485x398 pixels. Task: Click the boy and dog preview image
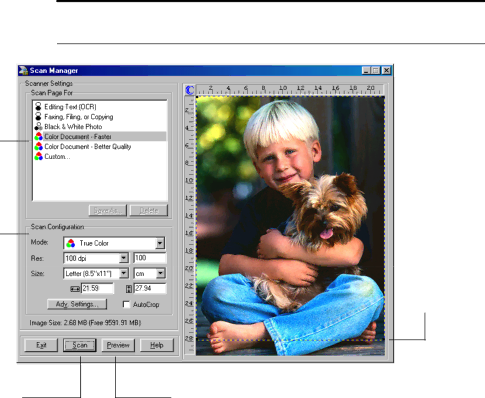pos(290,226)
